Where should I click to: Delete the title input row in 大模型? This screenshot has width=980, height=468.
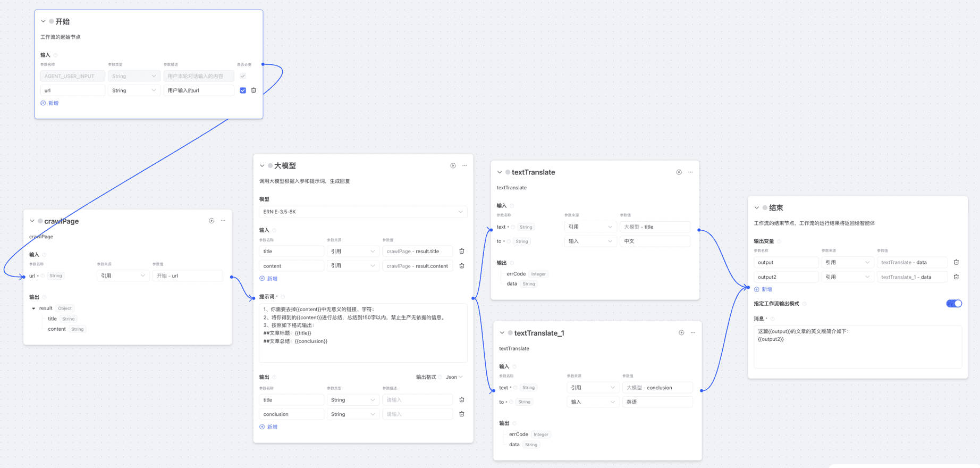point(461,251)
